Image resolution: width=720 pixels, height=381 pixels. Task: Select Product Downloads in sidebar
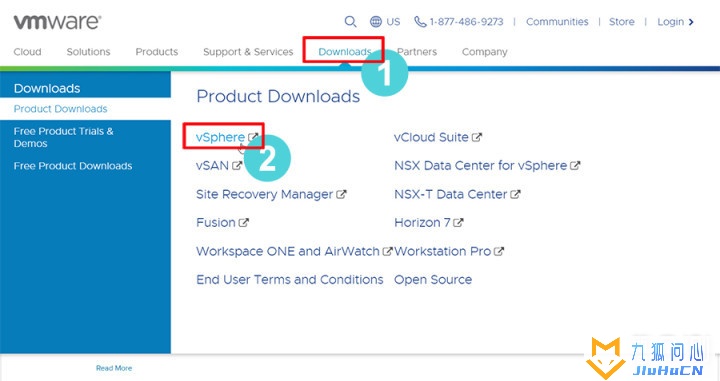[61, 109]
